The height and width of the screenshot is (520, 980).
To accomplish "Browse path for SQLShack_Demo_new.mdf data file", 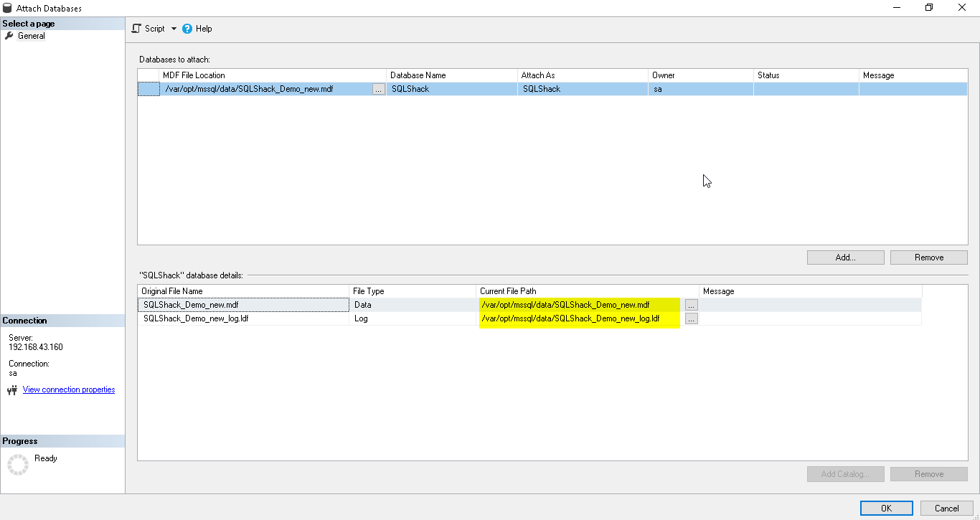I will pos(691,305).
